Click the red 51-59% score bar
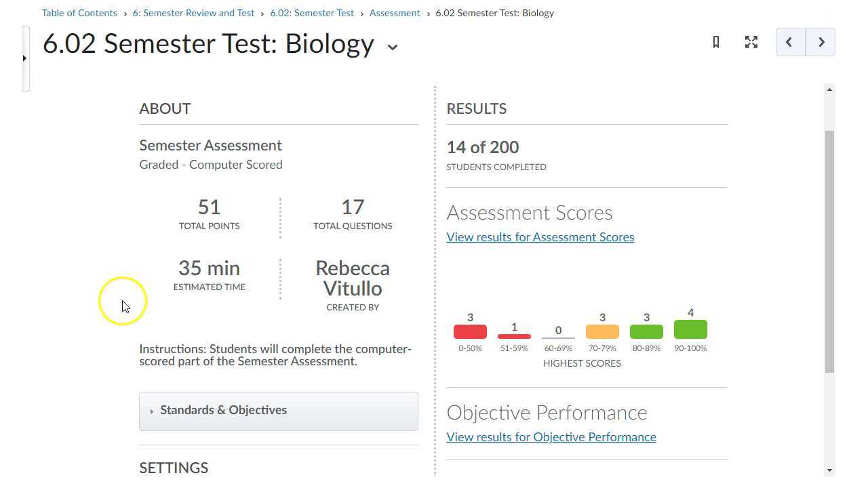Screen dimensions: 868x488 tap(514, 336)
